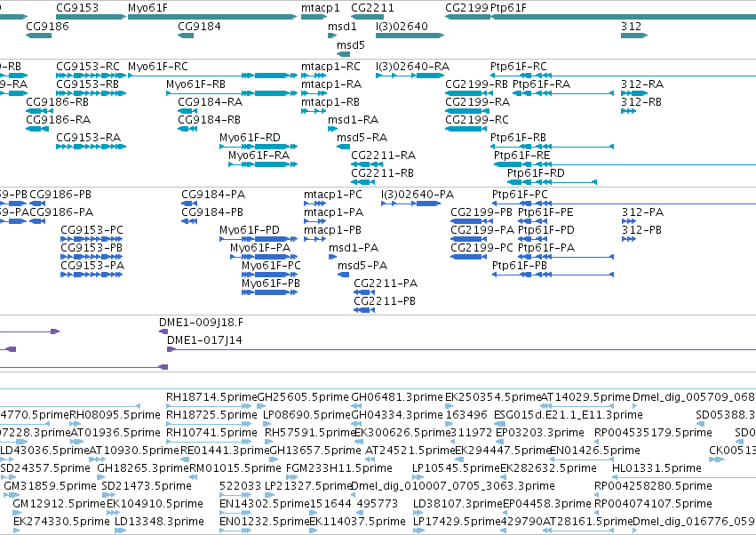Click transcript Ptp61F-RE
Image resolution: width=756 pixels, height=535 pixels.
tap(625, 164)
